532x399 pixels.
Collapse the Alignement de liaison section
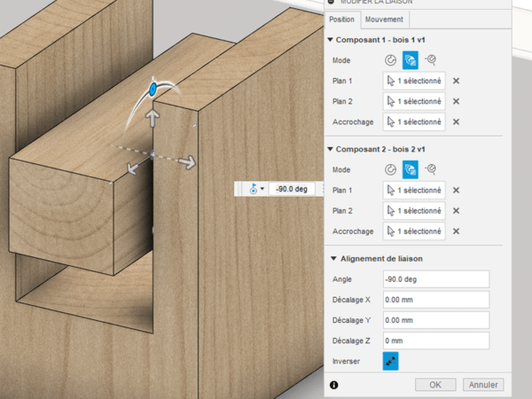point(331,258)
